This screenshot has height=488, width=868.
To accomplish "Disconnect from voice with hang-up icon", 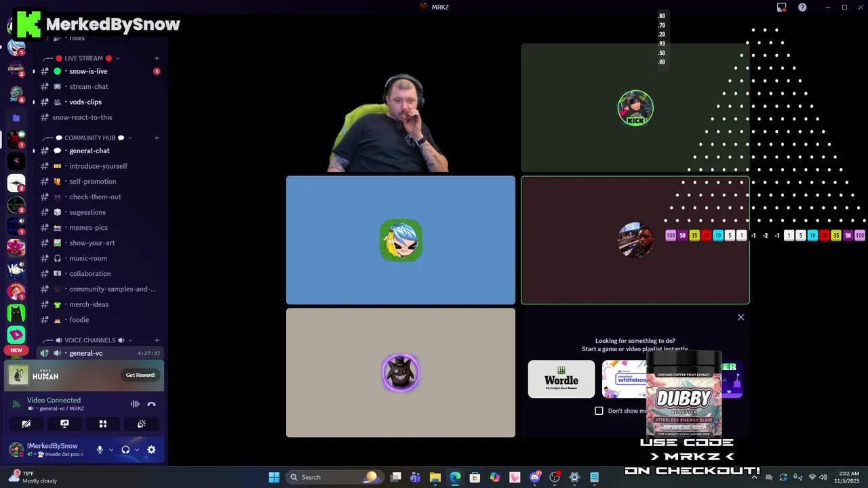I will point(151,404).
